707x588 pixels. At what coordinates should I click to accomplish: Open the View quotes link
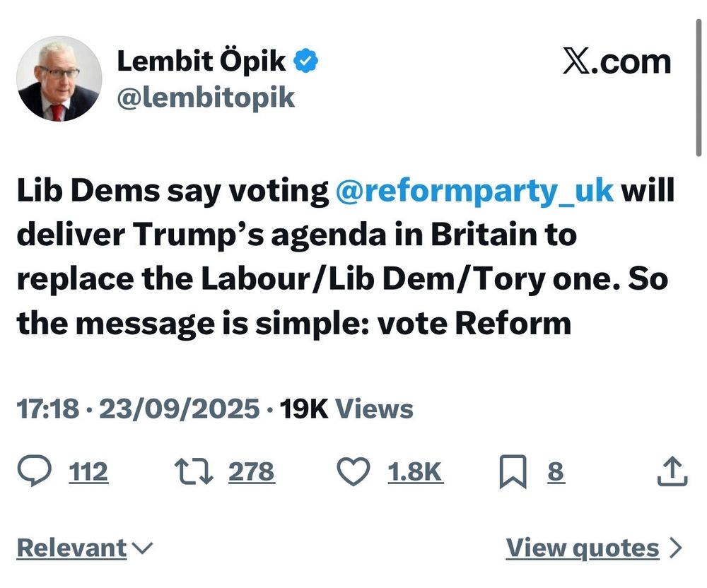tap(582, 548)
